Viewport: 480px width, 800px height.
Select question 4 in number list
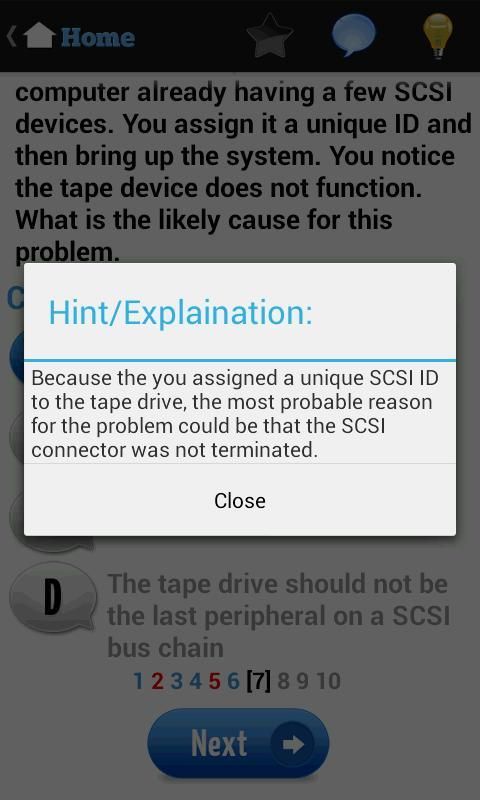pos(195,681)
